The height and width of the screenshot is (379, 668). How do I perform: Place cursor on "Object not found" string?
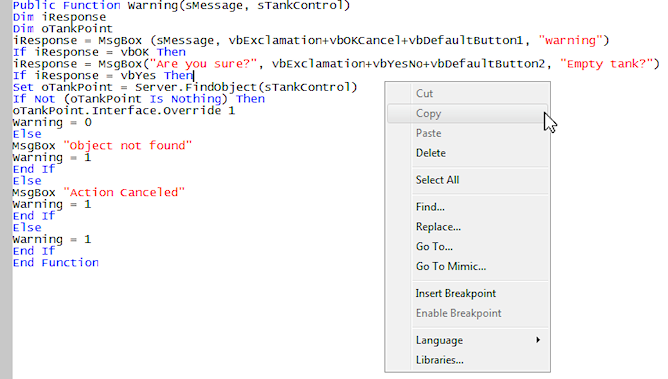(x=127, y=146)
